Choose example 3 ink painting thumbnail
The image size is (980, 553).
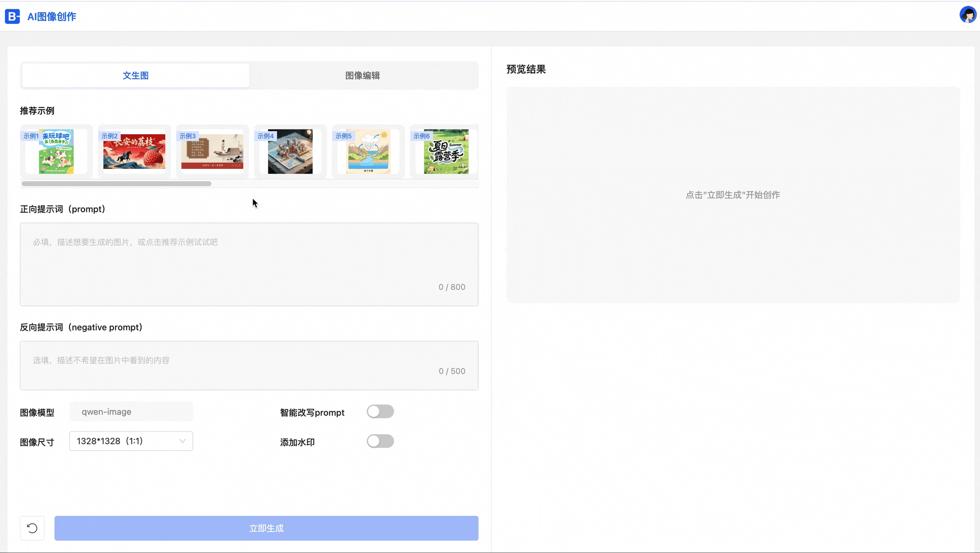point(212,152)
